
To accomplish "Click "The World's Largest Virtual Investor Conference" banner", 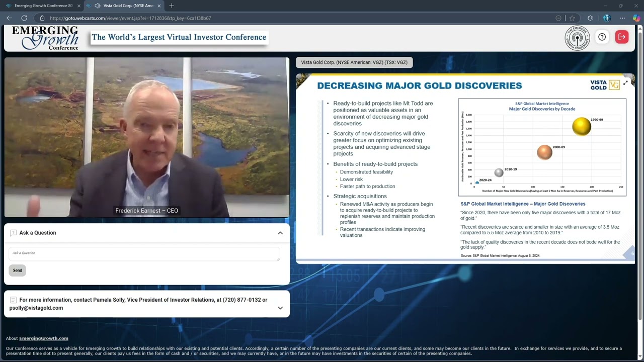I will (179, 37).
